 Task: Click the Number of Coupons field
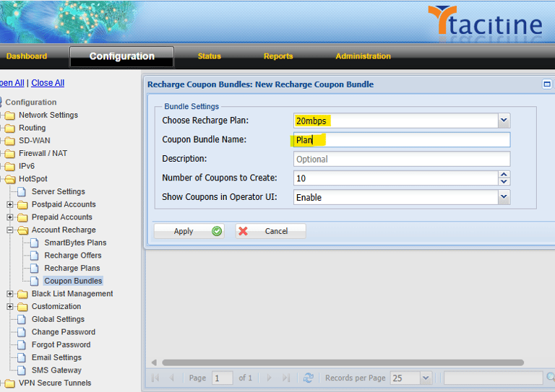(396, 178)
